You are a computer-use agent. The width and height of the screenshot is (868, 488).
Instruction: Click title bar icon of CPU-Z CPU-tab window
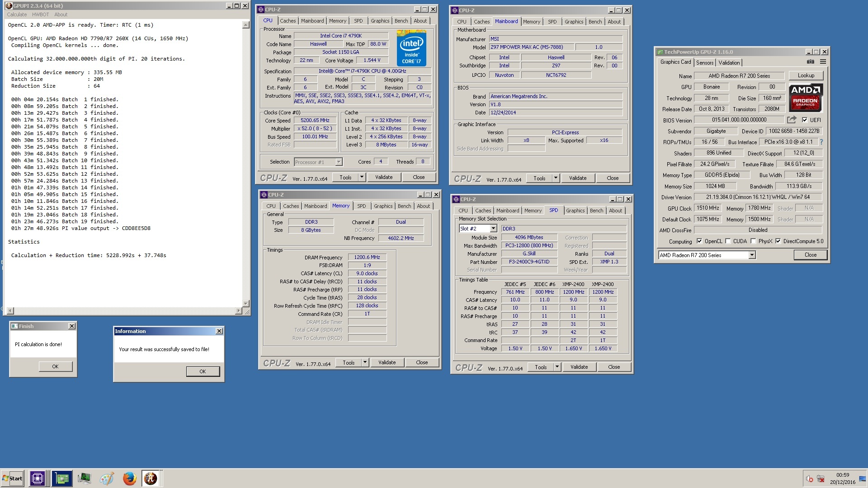(261, 9)
